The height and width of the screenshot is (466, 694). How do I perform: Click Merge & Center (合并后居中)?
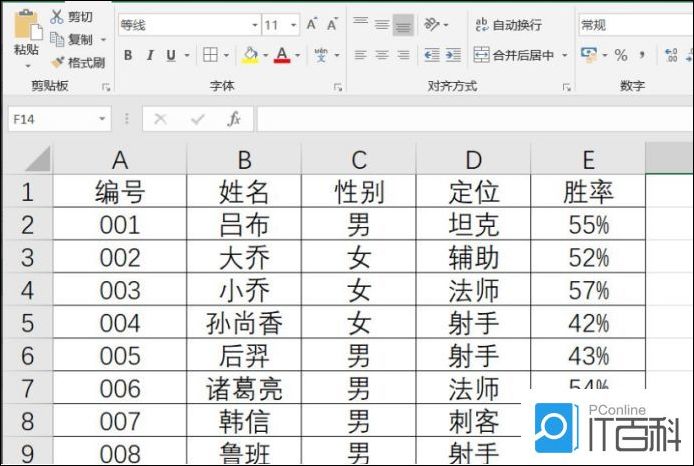pos(513,55)
